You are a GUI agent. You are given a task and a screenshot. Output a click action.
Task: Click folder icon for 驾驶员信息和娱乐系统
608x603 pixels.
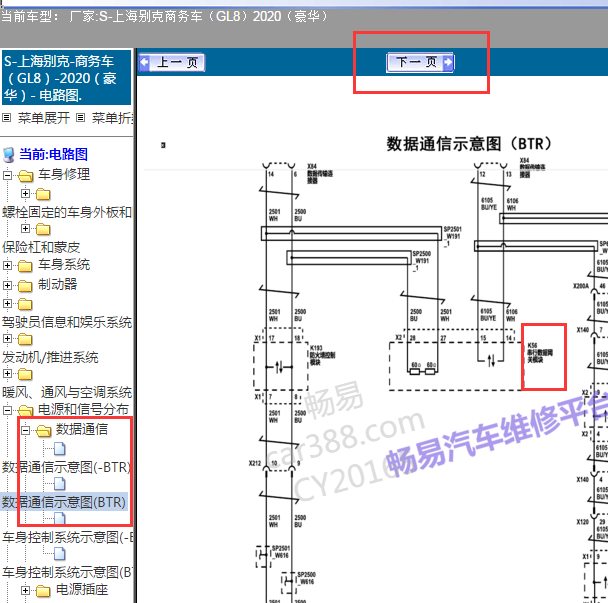(x=25, y=304)
